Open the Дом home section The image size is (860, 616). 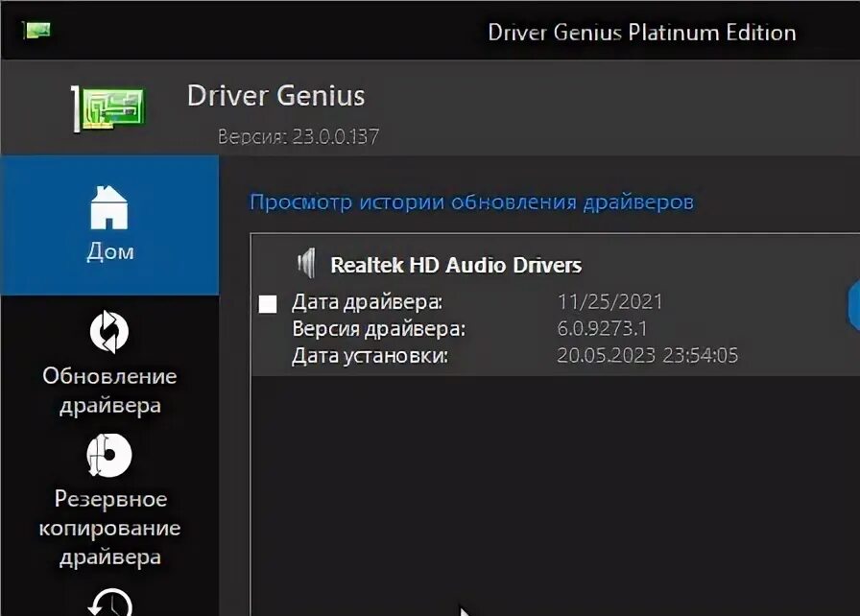tap(109, 225)
